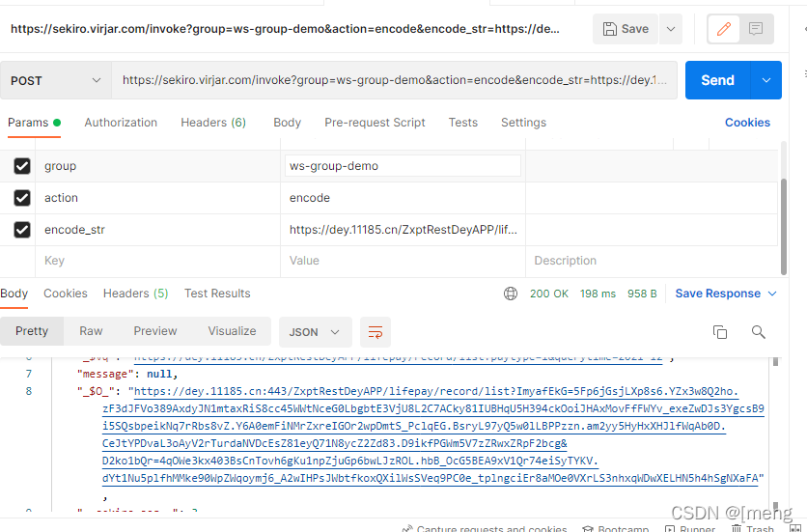Click the request title text at top
Screen dimensions: 807x532
pyautogui.click(x=285, y=29)
